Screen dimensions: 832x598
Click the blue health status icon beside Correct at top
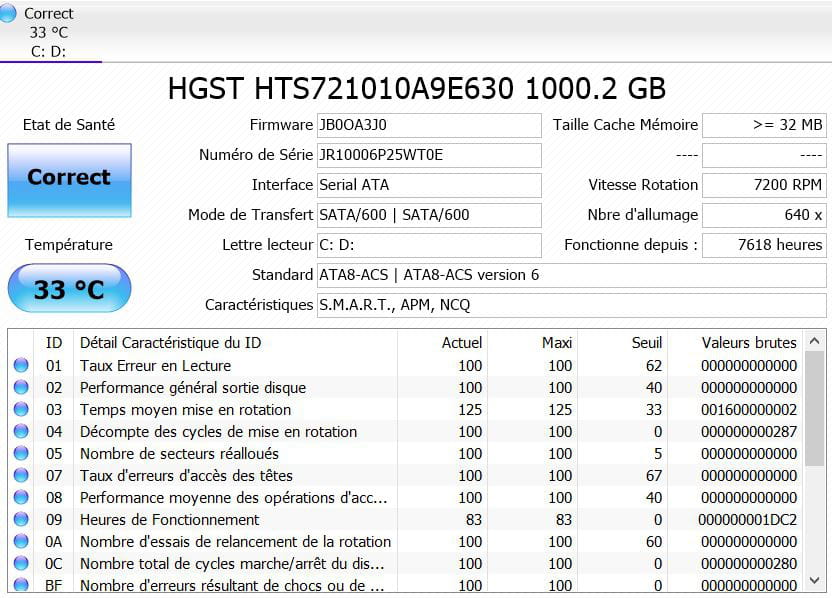coord(7,14)
